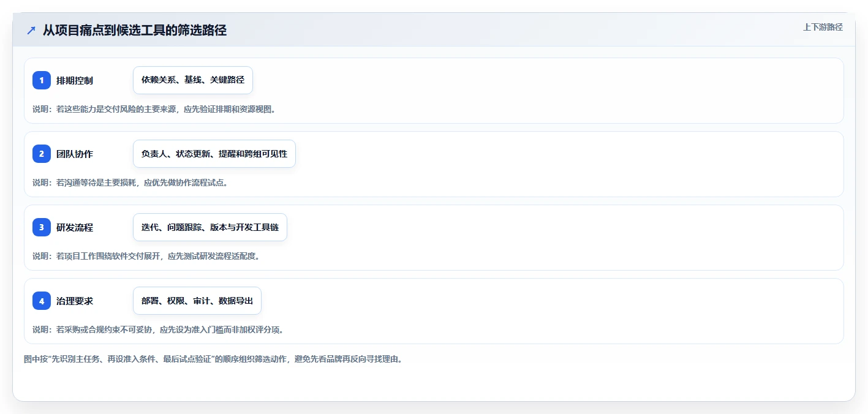Click the note starting 若采购或合规约束
The width and height of the screenshot is (868, 414).
coord(158,329)
